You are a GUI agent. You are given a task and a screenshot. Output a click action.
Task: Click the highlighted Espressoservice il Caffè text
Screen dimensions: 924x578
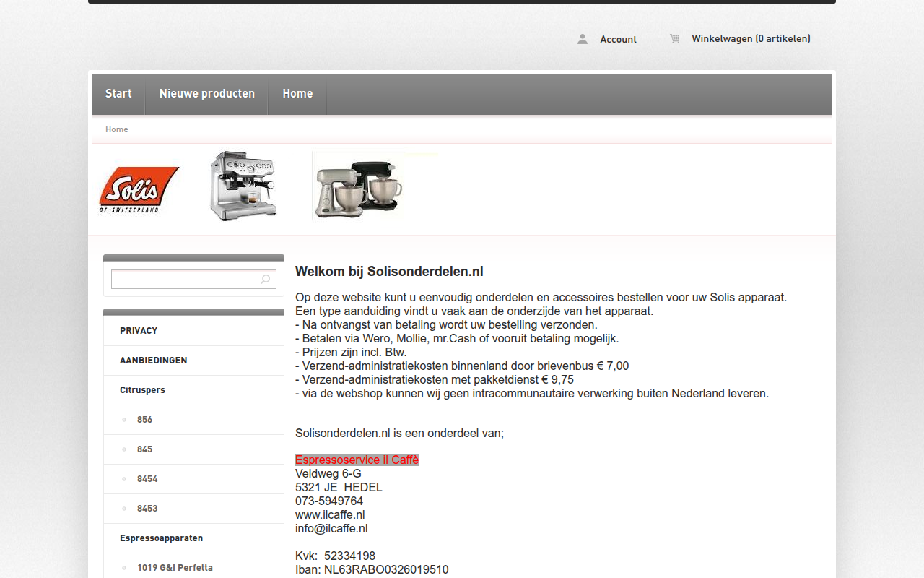tap(357, 460)
